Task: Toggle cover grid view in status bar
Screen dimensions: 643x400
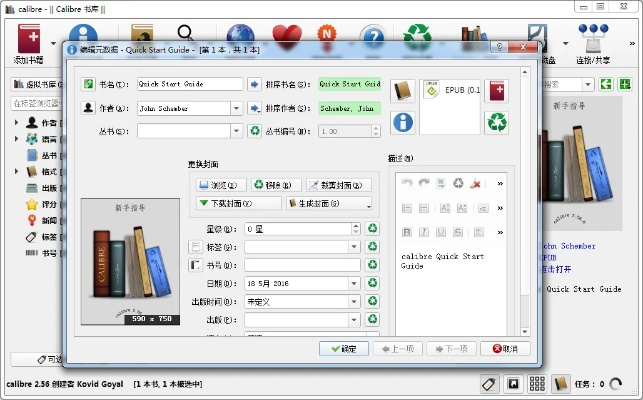Action: [x=537, y=384]
